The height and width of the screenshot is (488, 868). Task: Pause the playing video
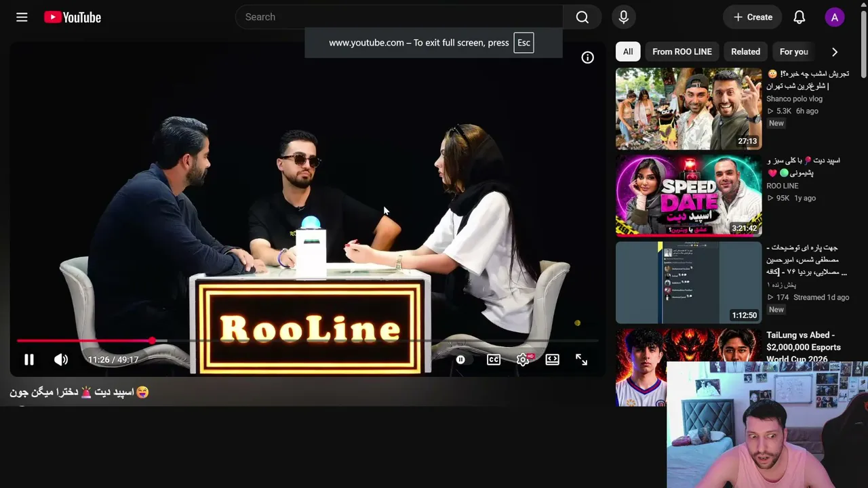[x=29, y=360]
